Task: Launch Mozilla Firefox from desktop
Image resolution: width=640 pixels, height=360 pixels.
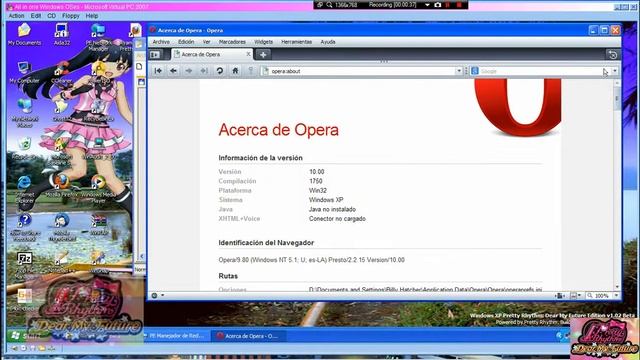Action: tap(61, 187)
